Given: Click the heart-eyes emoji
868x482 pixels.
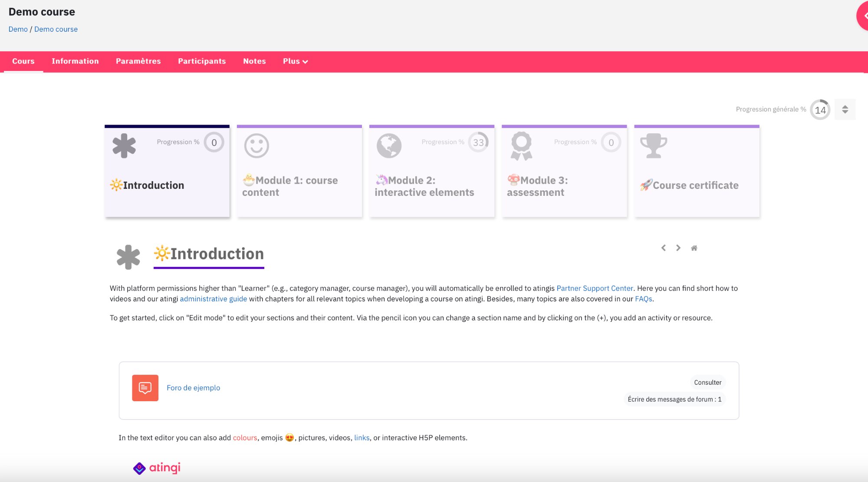Looking at the screenshot, I should [x=289, y=438].
